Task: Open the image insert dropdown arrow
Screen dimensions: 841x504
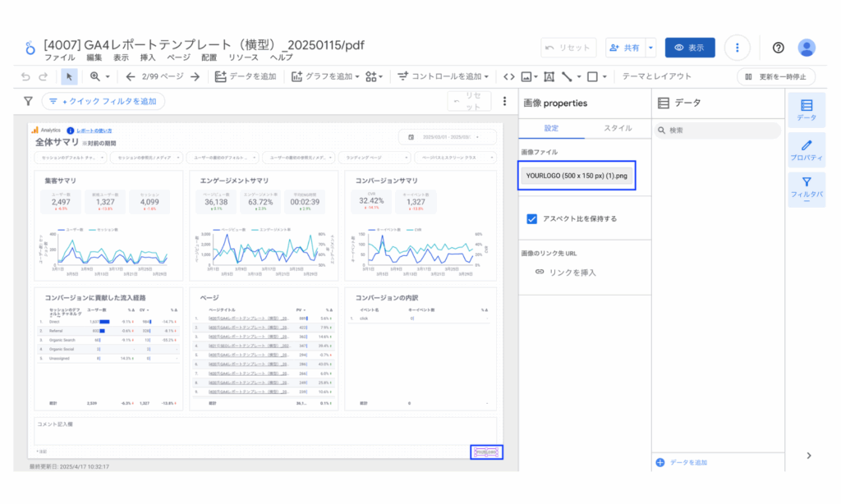Action: click(x=535, y=76)
